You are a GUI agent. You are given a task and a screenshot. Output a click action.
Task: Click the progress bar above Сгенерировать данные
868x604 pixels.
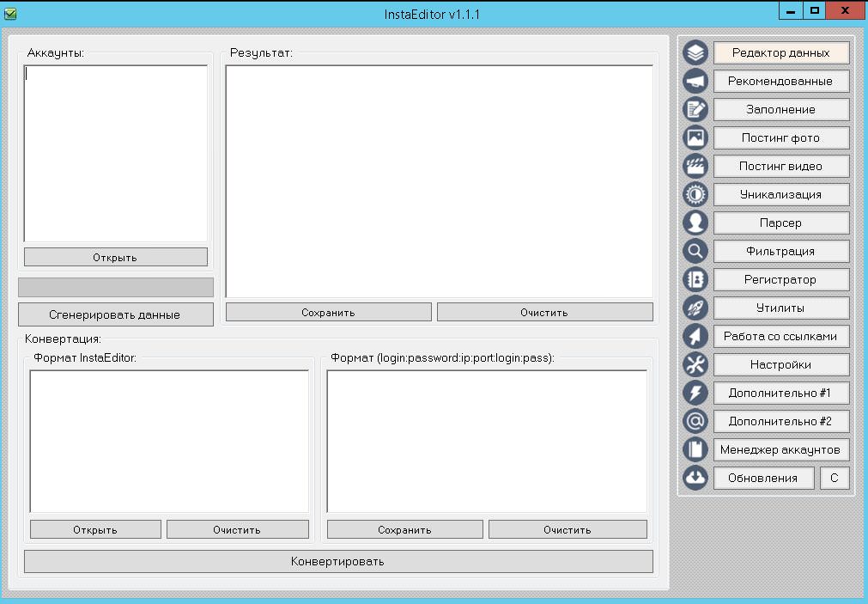coord(115,287)
